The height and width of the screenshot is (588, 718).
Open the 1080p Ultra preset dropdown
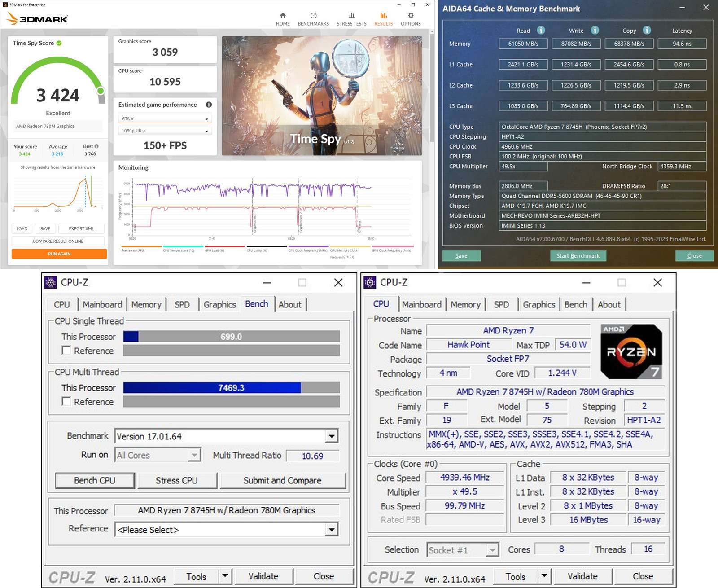165,131
